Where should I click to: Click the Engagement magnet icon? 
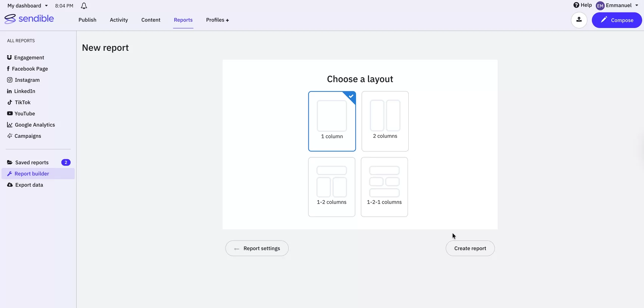[x=9, y=58]
